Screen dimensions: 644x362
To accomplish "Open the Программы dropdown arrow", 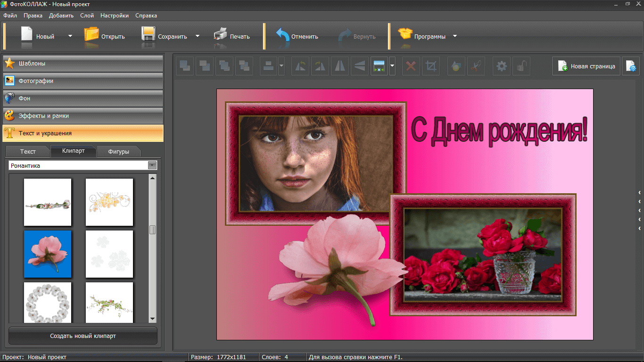I will pos(455,36).
